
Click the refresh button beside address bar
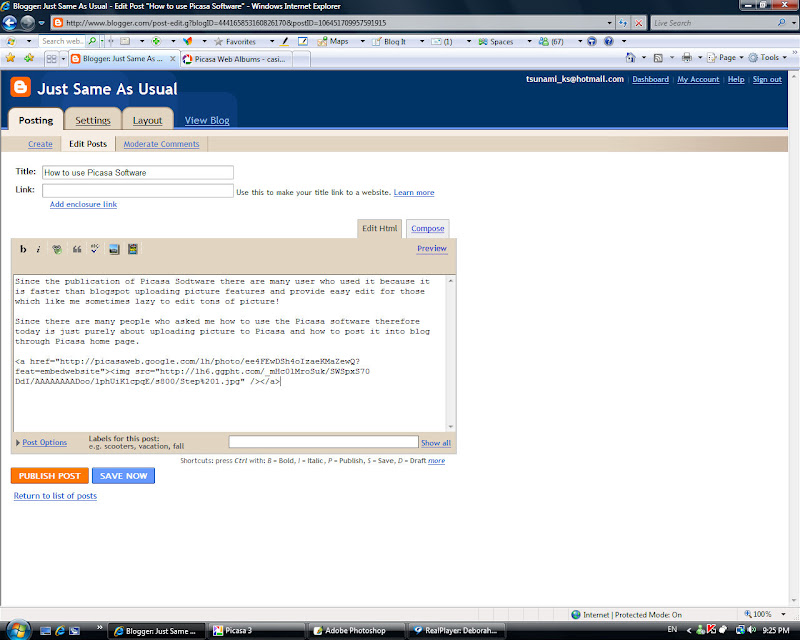point(623,23)
